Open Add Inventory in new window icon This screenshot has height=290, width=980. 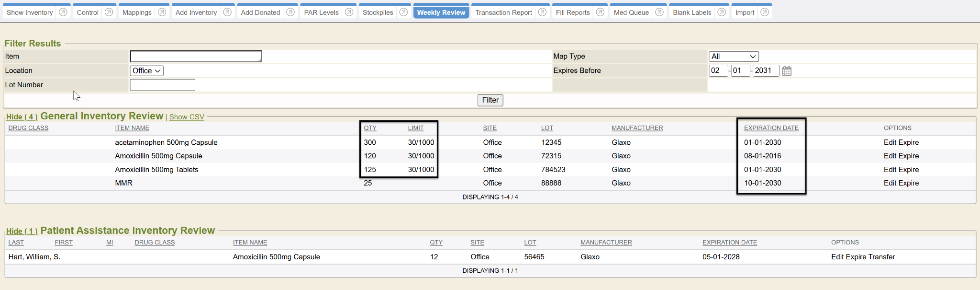(x=228, y=12)
